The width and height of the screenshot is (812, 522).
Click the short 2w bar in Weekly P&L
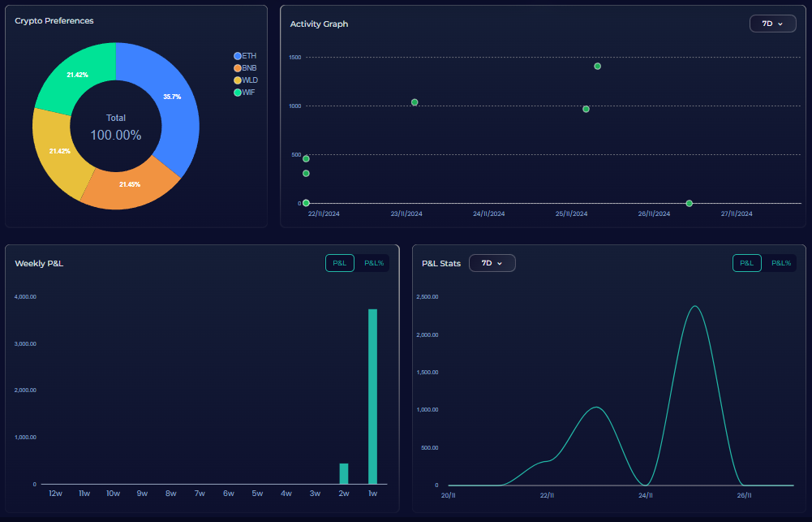[344, 474]
